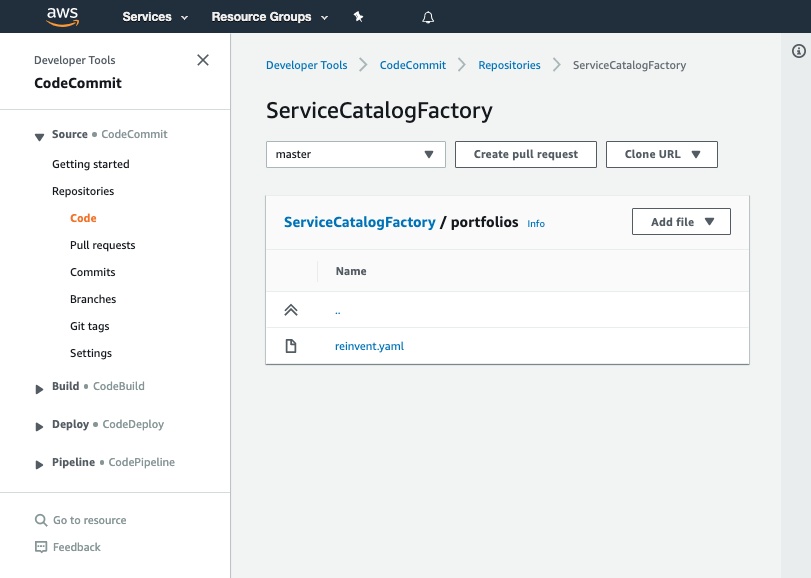Click the Name column header
This screenshot has width=811, height=578.
coord(351,271)
